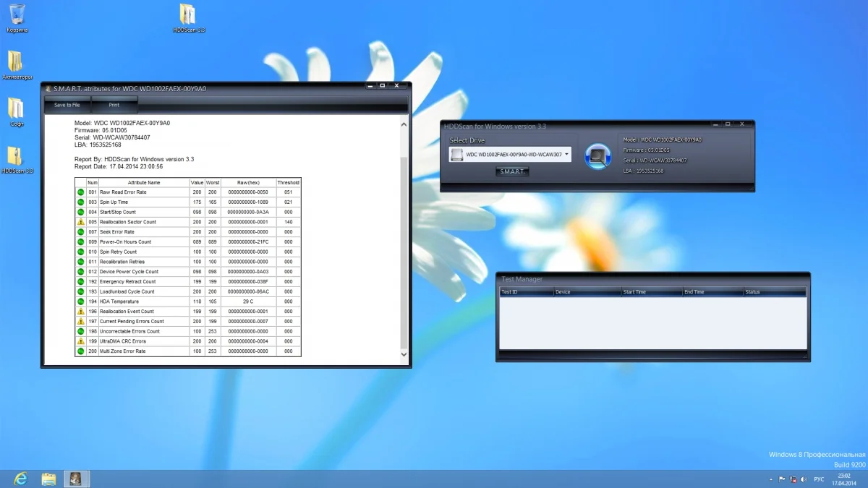Click the Threshold table header
Screen dimensions: 868x488
288,183
